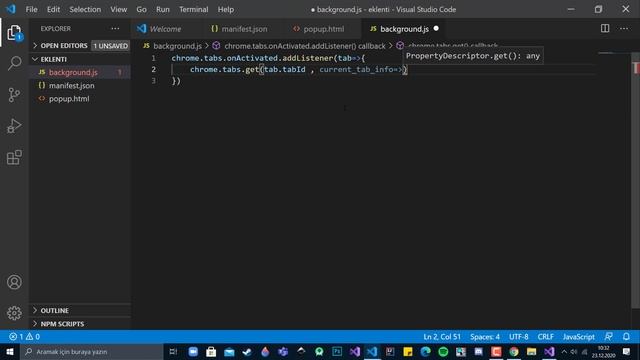Open the taskbar clock showing 10:32
The width and height of the screenshot is (640, 360).
604,351
